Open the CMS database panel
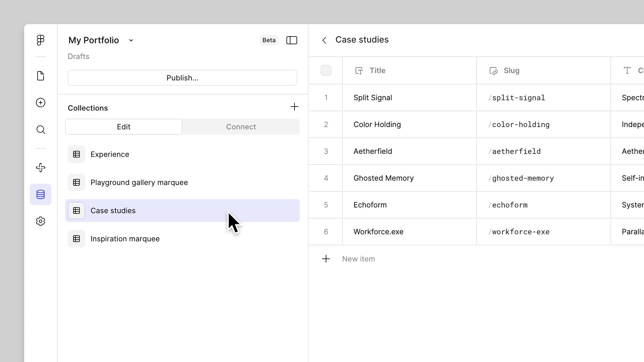The image size is (644, 362). 40,194
